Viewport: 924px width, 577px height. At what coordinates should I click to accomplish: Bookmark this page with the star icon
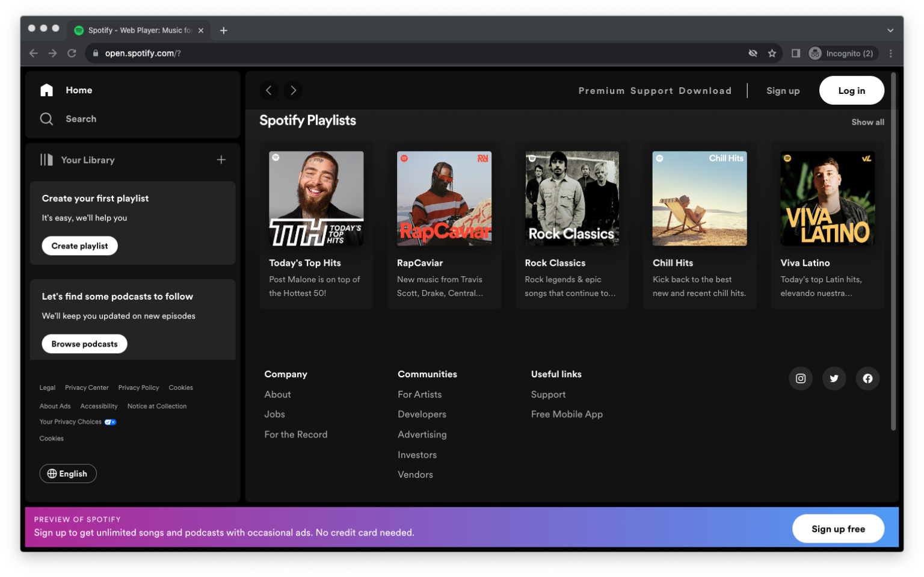[772, 54]
